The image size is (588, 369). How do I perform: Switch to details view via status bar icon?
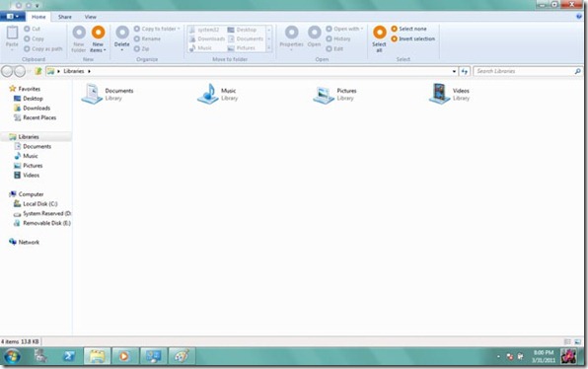coord(567,342)
